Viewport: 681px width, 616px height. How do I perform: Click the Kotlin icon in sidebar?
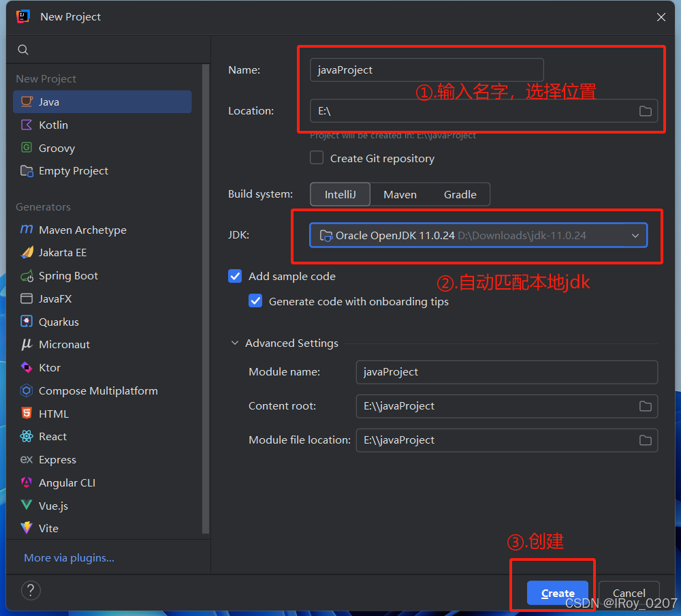coord(27,125)
